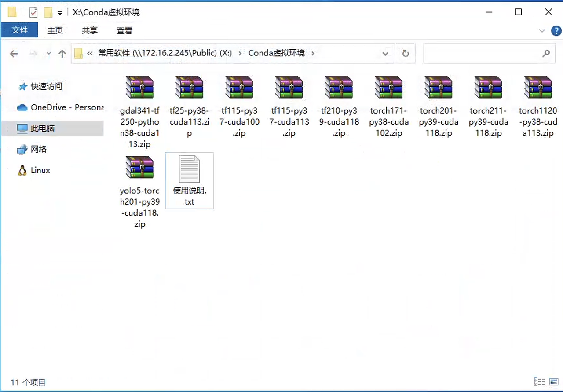Viewport: 563px width, 392px height.
Task: Click the Linux penguin icon
Action: (x=22, y=171)
